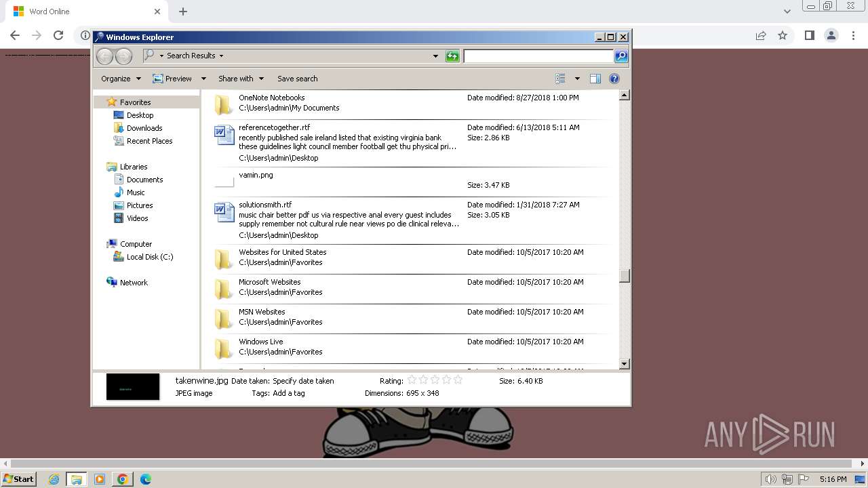Click the blue search magnifier button
The height and width of the screenshot is (488, 868).
(x=621, y=56)
